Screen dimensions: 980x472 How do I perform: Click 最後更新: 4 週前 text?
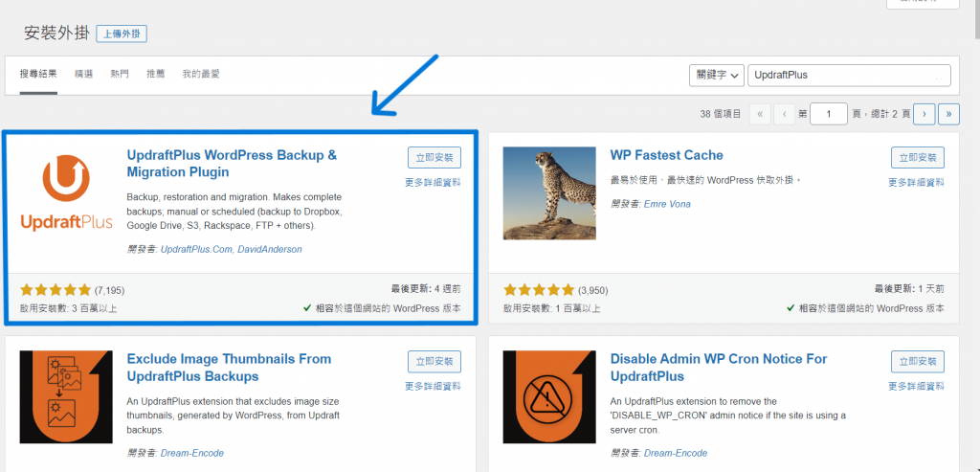(426, 289)
